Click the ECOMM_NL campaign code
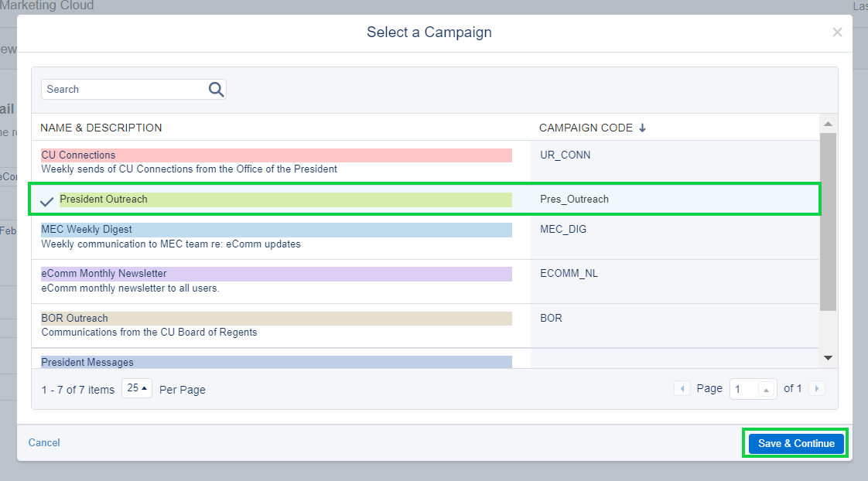Screen dimensions: 868x481 tap(569, 274)
